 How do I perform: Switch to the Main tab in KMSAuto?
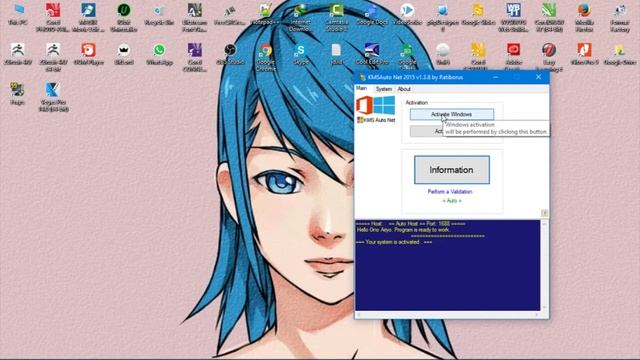[361, 89]
